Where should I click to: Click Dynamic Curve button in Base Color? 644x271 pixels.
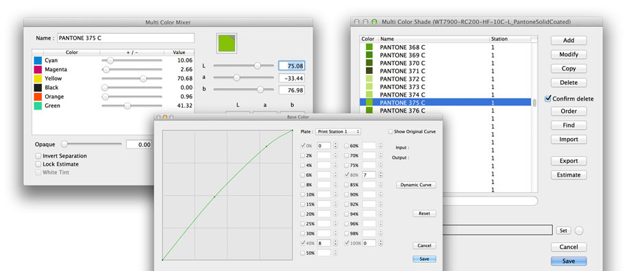click(x=416, y=185)
